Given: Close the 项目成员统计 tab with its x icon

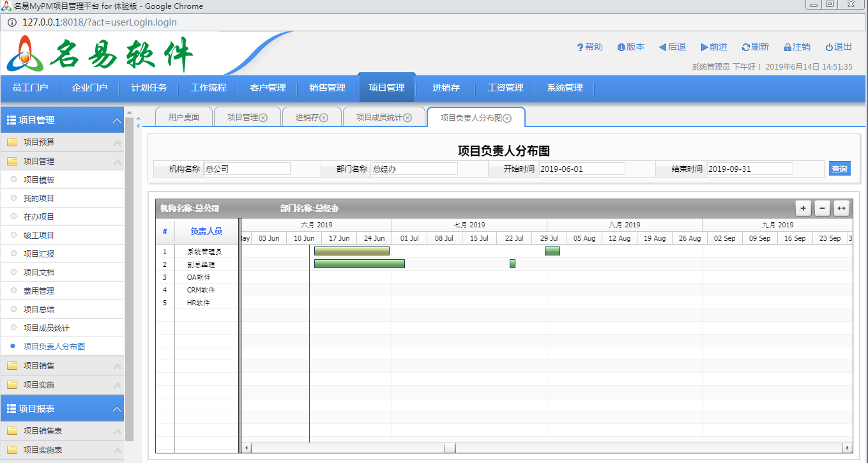Looking at the screenshot, I should tap(407, 118).
